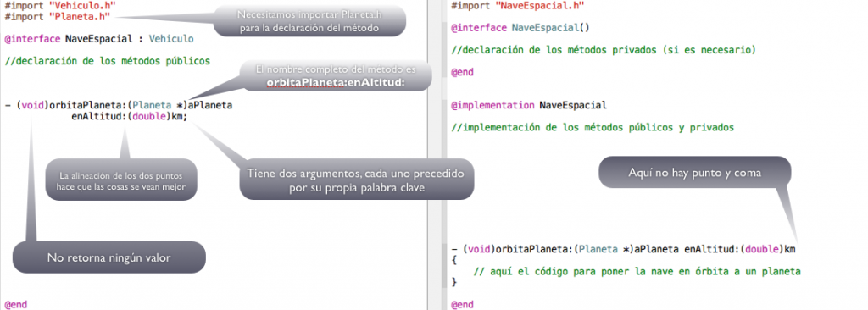This screenshot has height=310, width=868.
Task: Click the 'No retorna ningún valor' bubble
Action: click(108, 257)
